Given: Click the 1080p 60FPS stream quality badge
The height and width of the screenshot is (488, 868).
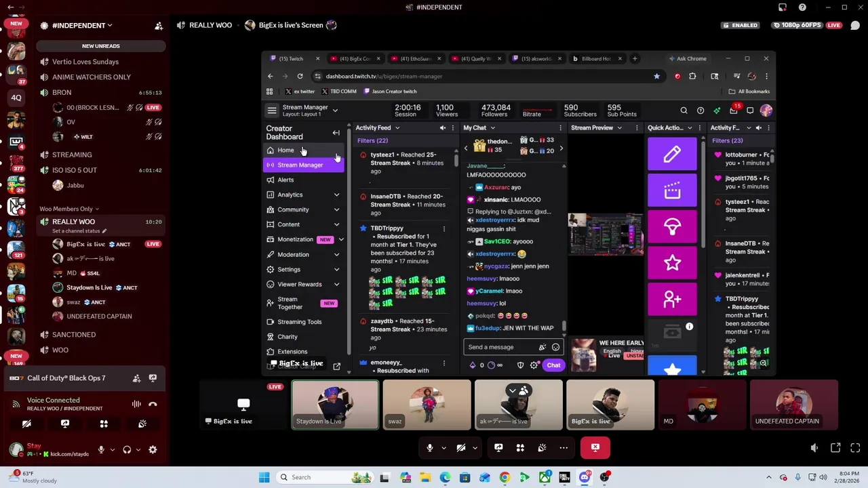Looking at the screenshot, I should (797, 25).
